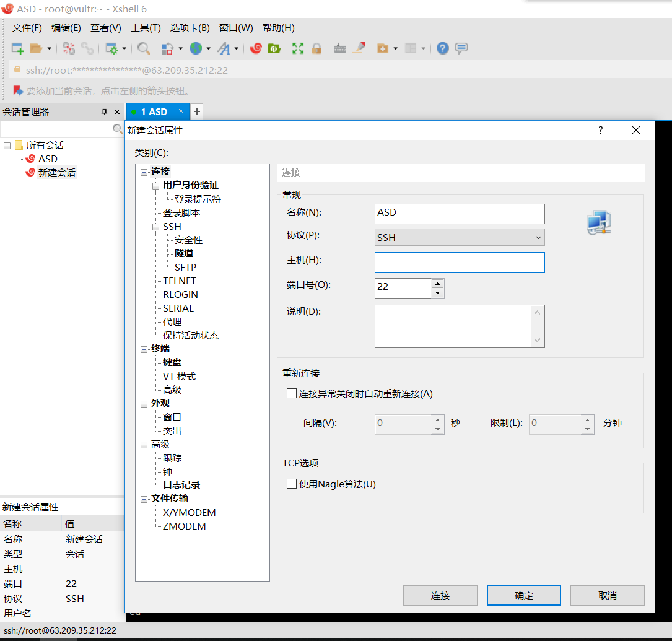Decrease port number with down spinner
672x641 pixels.
point(437,293)
